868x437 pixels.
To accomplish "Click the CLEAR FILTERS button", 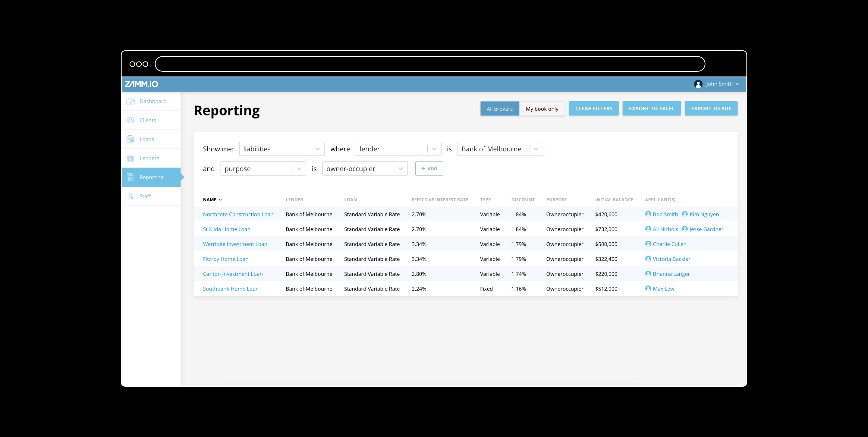I will click(x=594, y=108).
